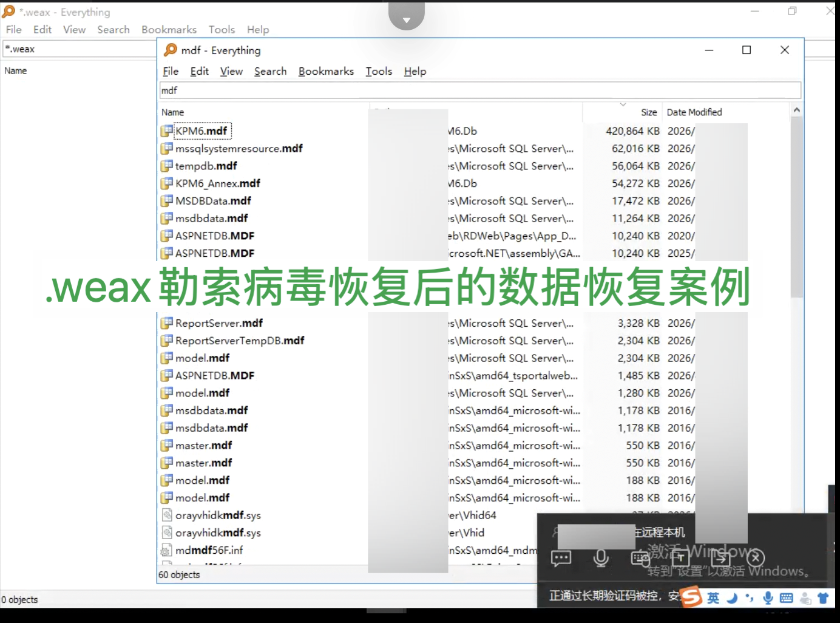Open the Bookmarks menu in the *.weax window
The width and height of the screenshot is (840, 623).
169,29
